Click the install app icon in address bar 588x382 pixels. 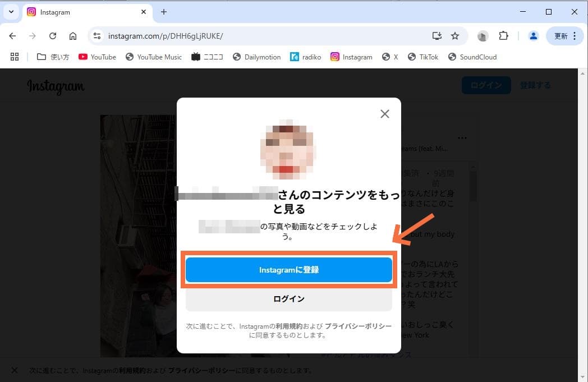point(437,36)
